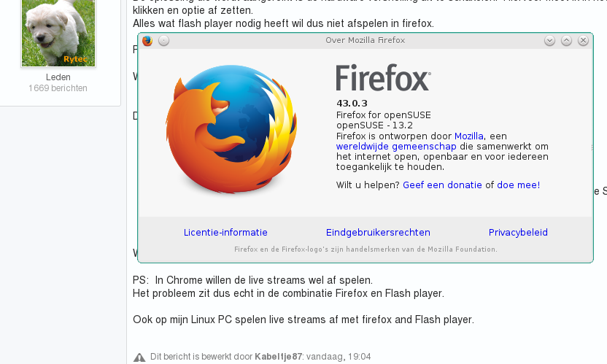Click the large Firefox globe logo
Screen dimensions: 607x364
click(x=231, y=130)
